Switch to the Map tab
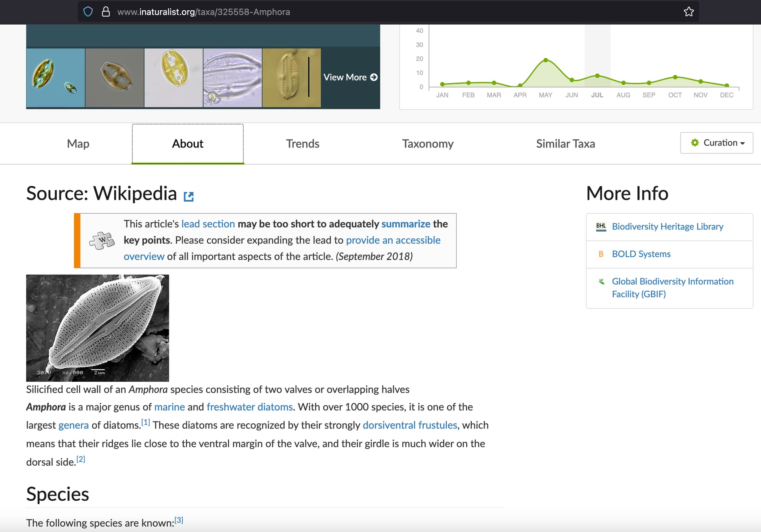 78,144
